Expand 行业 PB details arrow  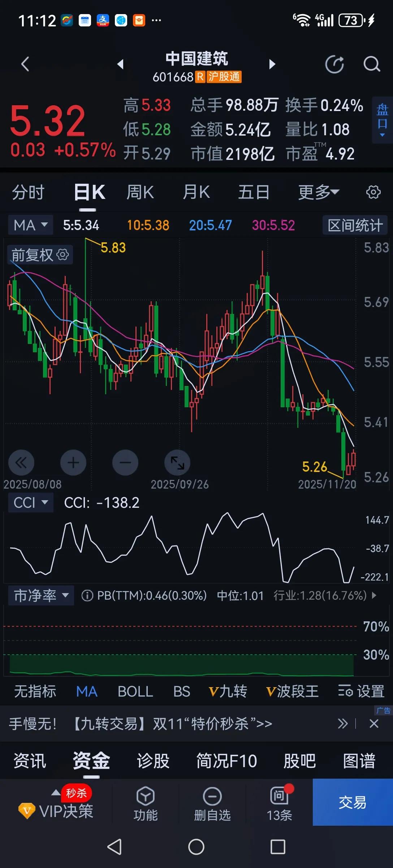tap(374, 595)
